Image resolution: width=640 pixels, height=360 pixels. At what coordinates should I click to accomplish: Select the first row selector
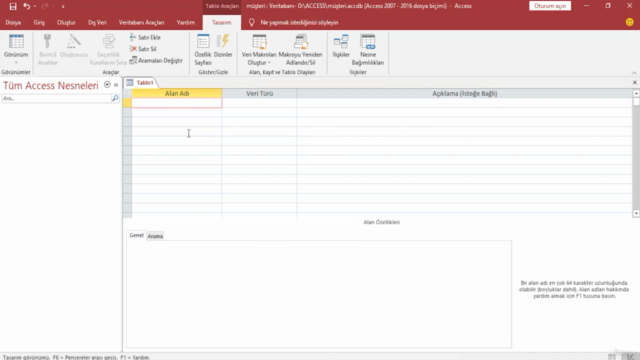pos(127,103)
